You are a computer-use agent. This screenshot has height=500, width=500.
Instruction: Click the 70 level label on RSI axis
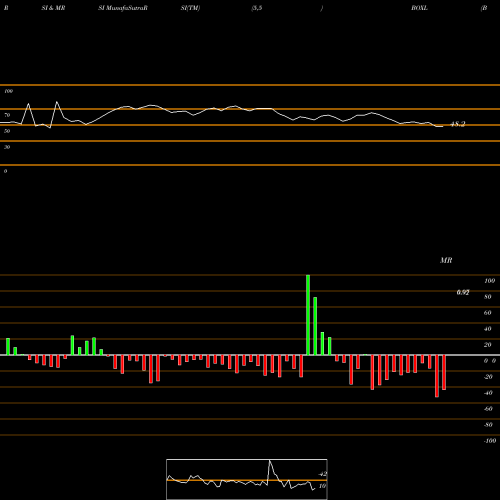click(x=7, y=115)
